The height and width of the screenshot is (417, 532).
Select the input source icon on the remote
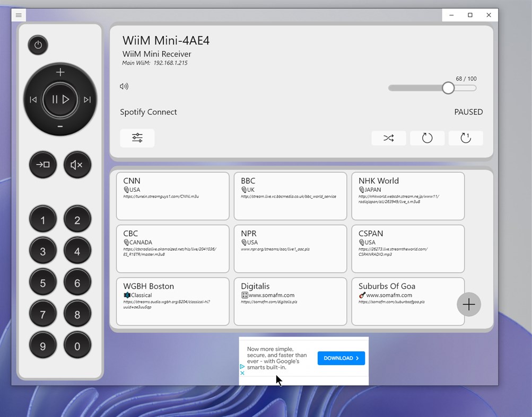42,164
